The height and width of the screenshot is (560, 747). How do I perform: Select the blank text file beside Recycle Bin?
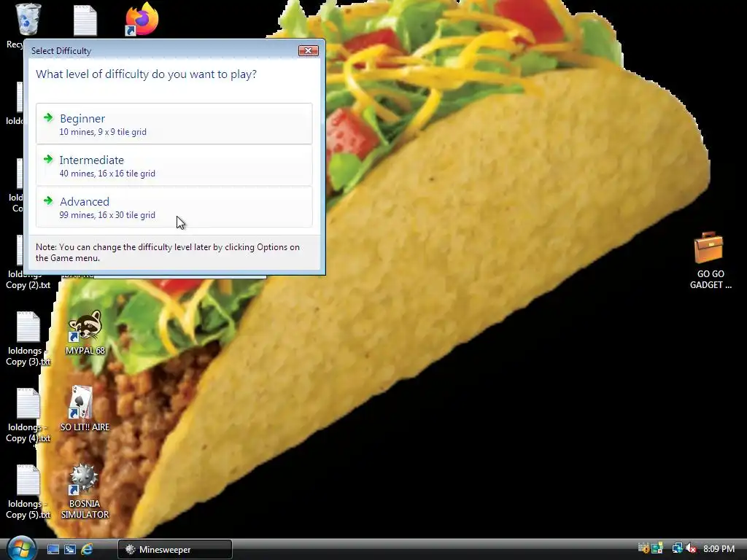pos(85,20)
